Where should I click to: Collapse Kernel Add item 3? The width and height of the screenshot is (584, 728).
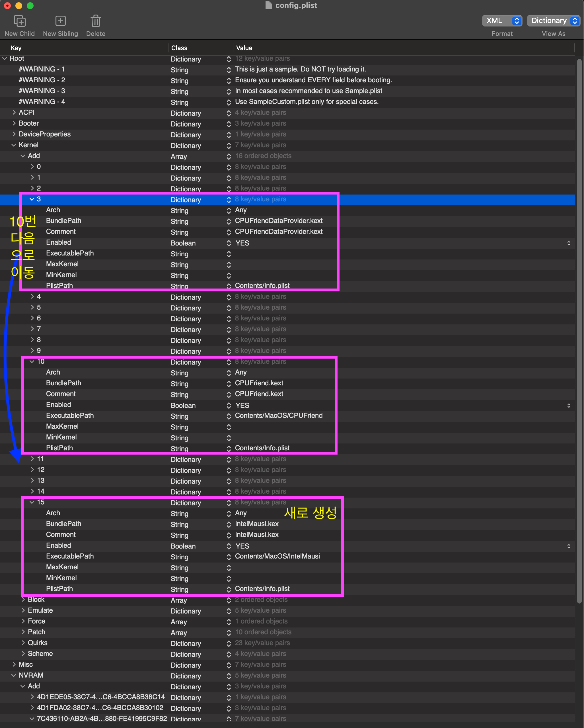[x=32, y=199]
